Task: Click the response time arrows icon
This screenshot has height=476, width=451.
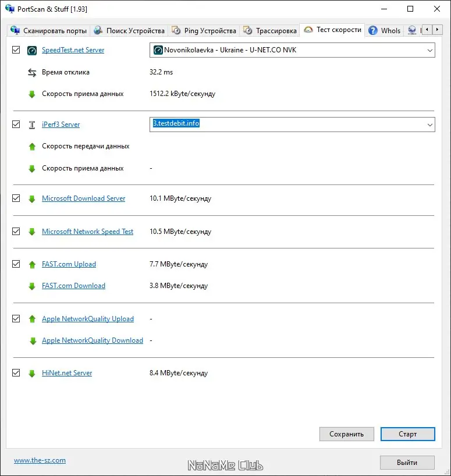Action: pos(32,73)
